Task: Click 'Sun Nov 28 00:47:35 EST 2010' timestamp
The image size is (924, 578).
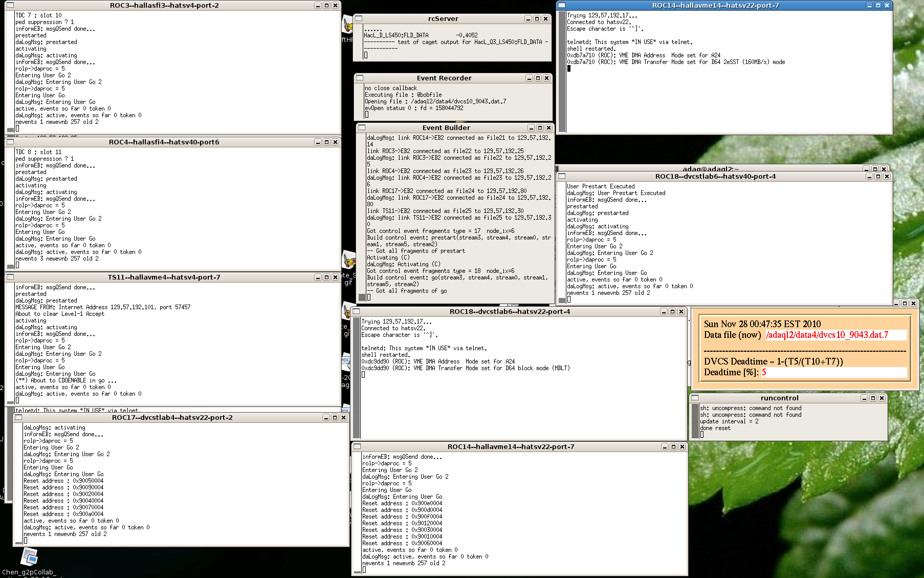Action: tap(762, 324)
